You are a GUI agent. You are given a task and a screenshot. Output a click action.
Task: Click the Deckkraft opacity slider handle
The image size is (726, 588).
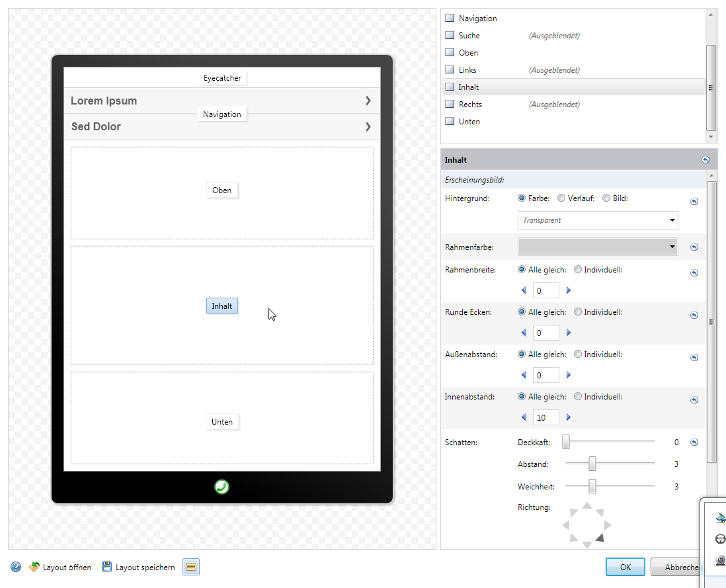pos(566,442)
